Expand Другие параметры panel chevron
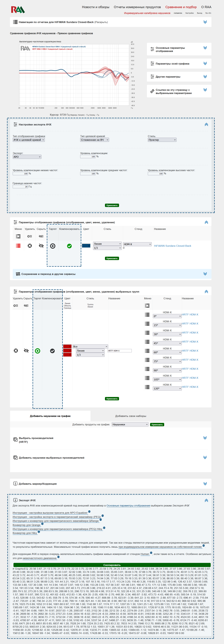 (x=205, y=77)
